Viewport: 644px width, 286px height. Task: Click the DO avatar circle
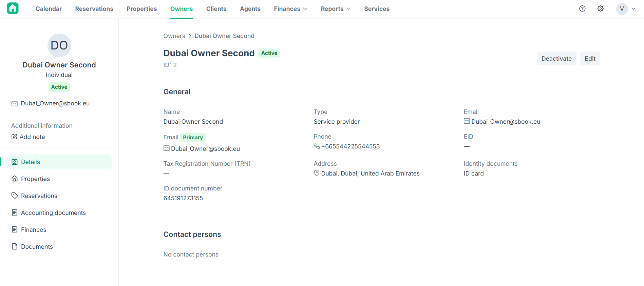coord(59,45)
